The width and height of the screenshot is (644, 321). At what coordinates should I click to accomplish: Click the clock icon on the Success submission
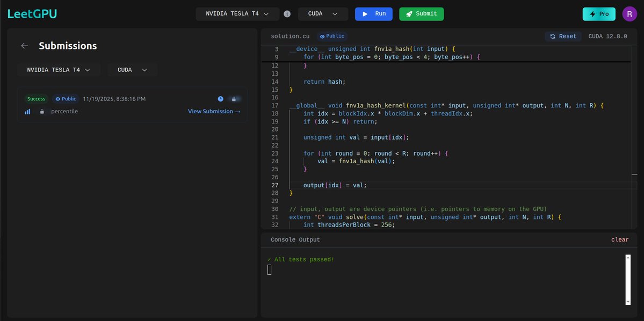tap(220, 99)
